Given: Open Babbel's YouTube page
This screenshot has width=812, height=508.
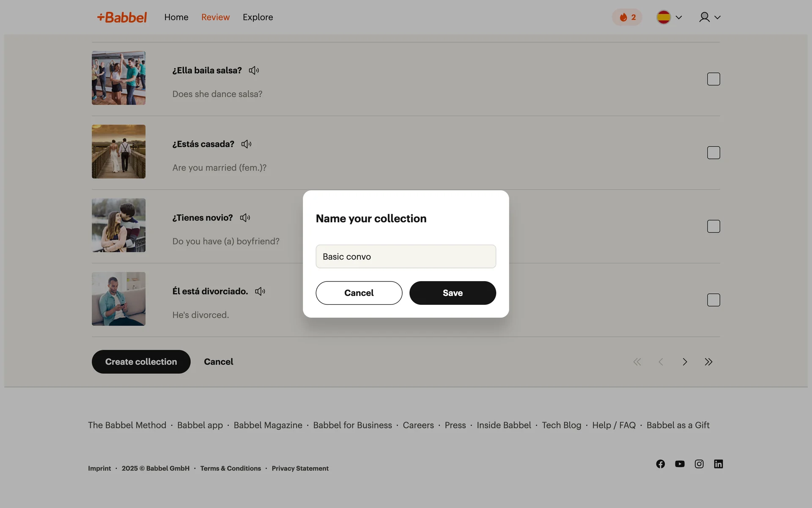Looking at the screenshot, I should (x=680, y=464).
